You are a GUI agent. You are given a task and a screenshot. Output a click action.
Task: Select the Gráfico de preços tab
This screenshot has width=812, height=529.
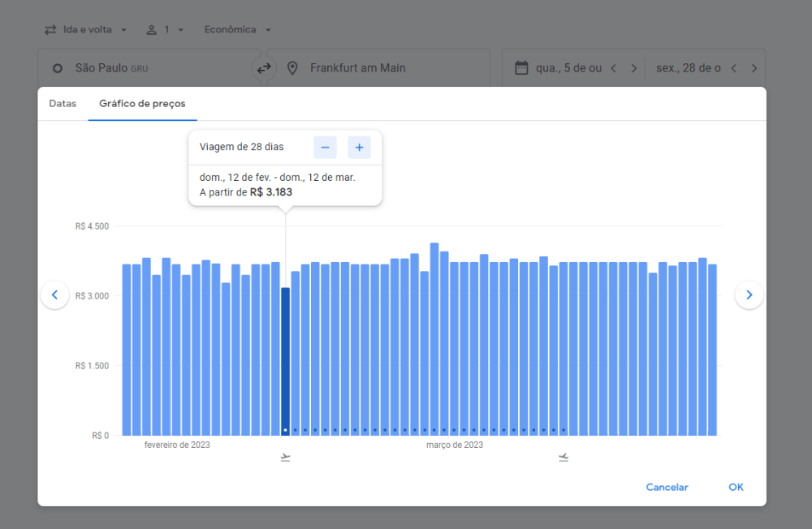tap(142, 104)
